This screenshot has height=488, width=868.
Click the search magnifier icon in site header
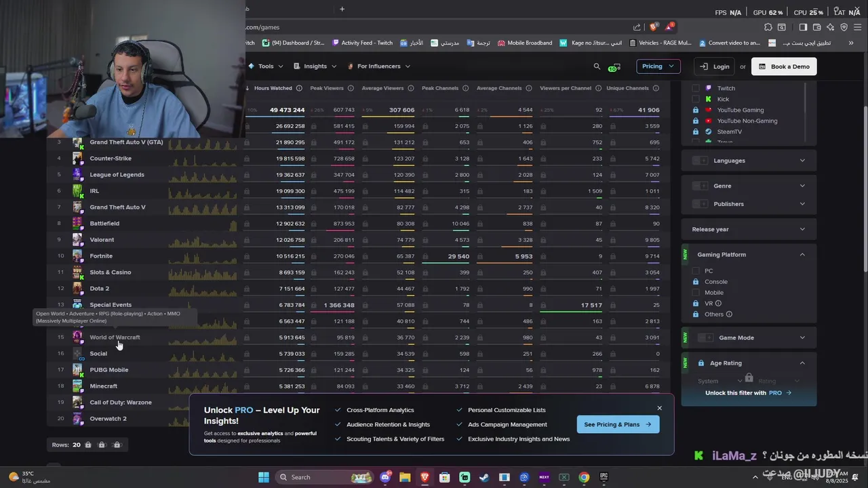[597, 66]
